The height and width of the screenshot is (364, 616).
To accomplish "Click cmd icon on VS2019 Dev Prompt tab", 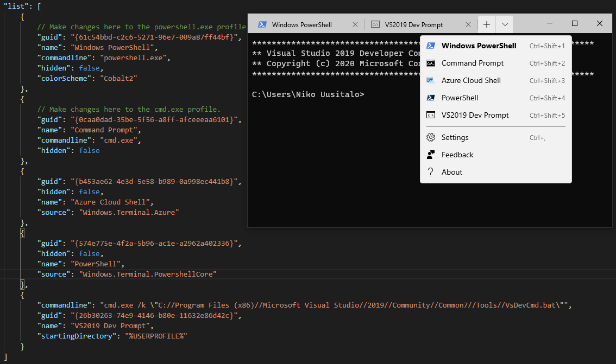I will (x=375, y=24).
